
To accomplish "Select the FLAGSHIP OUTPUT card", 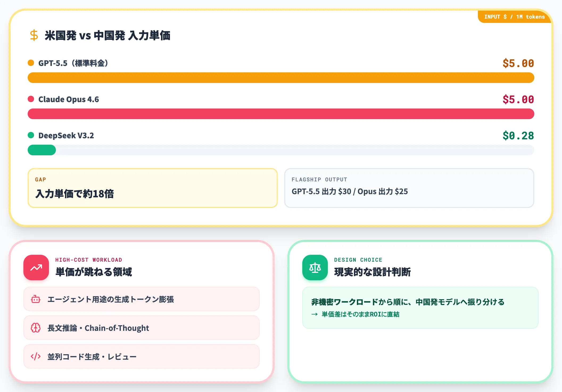I will point(409,188).
